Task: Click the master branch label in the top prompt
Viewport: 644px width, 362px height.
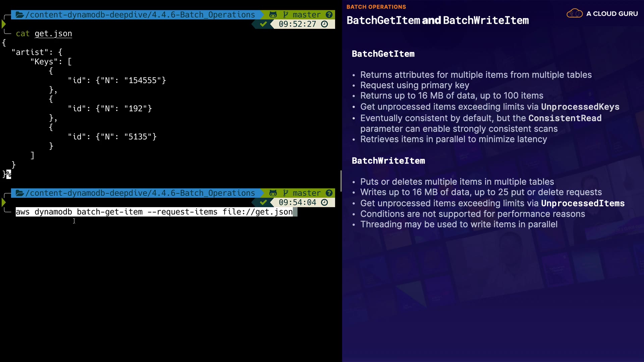Action: coord(307,15)
